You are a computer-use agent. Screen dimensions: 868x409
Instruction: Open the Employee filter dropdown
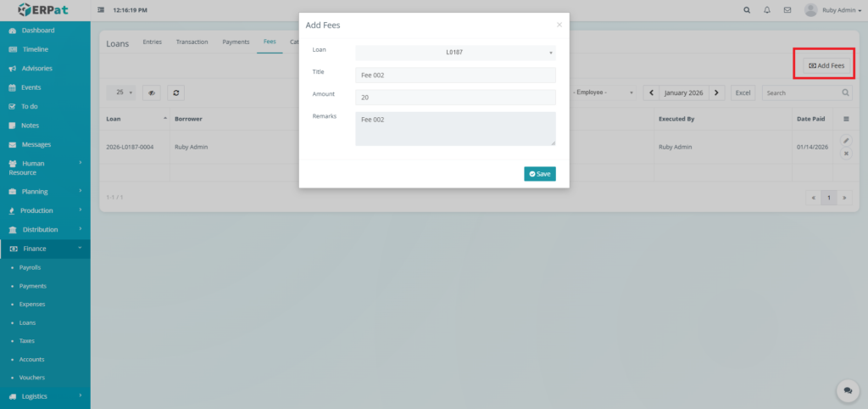604,93
